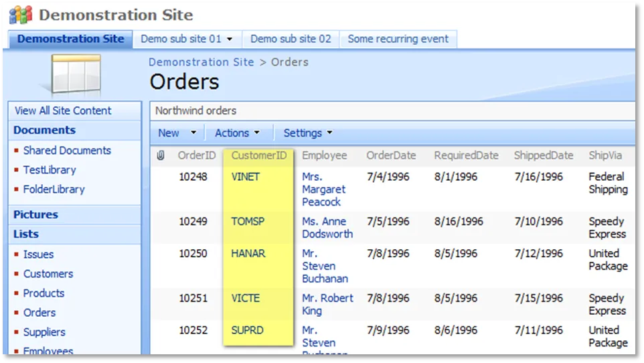Screen dimensions: 644x363
Task: Sort by the CustomerID column header
Action: (258, 155)
